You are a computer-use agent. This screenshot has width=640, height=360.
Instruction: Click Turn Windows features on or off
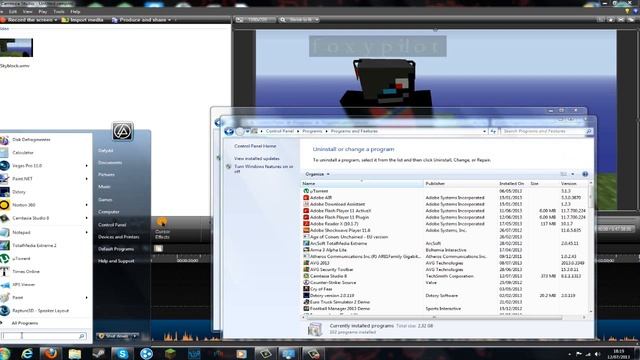click(x=263, y=169)
